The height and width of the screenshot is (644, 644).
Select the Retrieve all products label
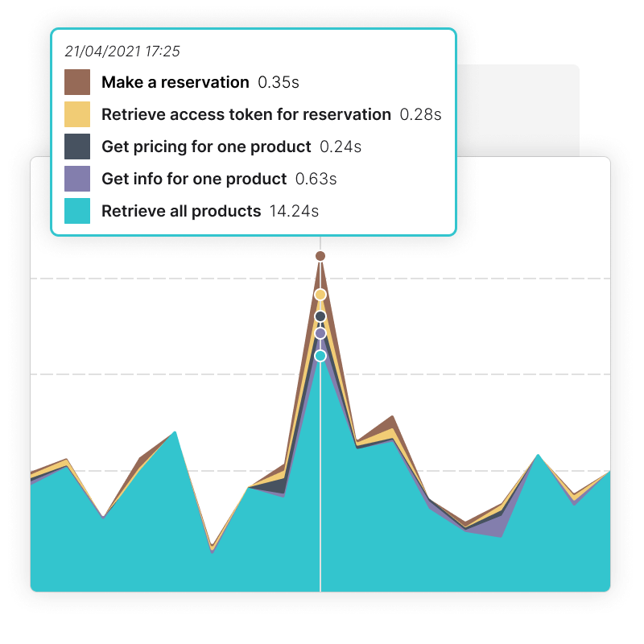click(x=181, y=211)
